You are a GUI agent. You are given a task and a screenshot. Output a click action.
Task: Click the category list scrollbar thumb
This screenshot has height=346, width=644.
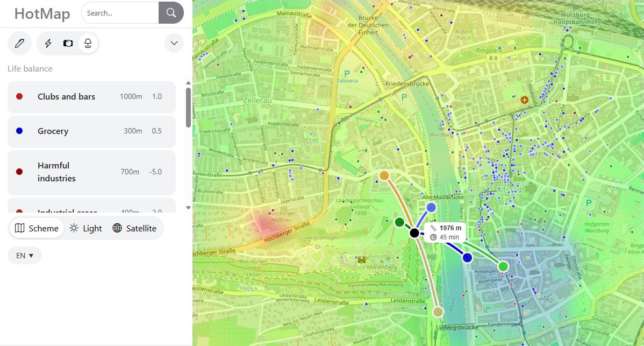(188, 107)
